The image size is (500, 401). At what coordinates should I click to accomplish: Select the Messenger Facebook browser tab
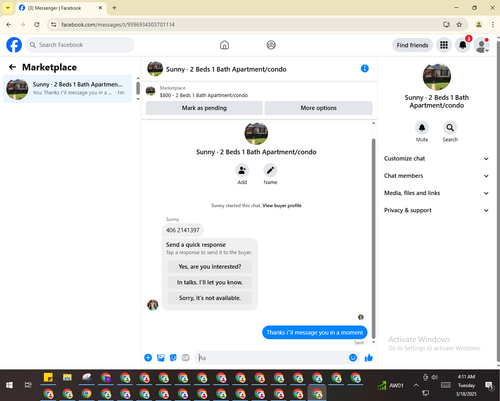60,8
